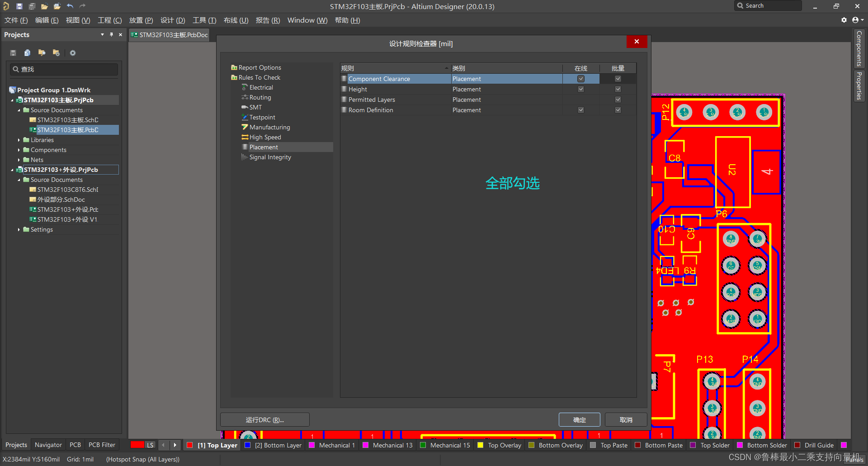Toggle online check for Component Clearance
Screen dimensions: 868x466
pos(581,79)
